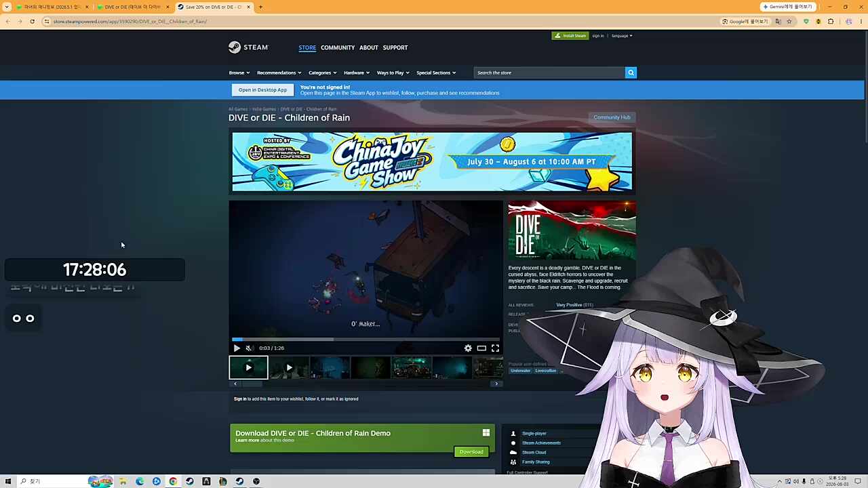Click the green Download demo button

click(x=471, y=452)
